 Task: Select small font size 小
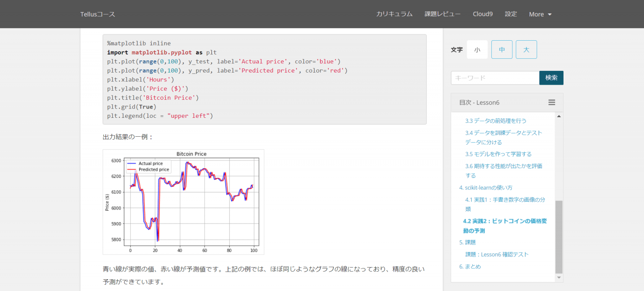pos(477,49)
